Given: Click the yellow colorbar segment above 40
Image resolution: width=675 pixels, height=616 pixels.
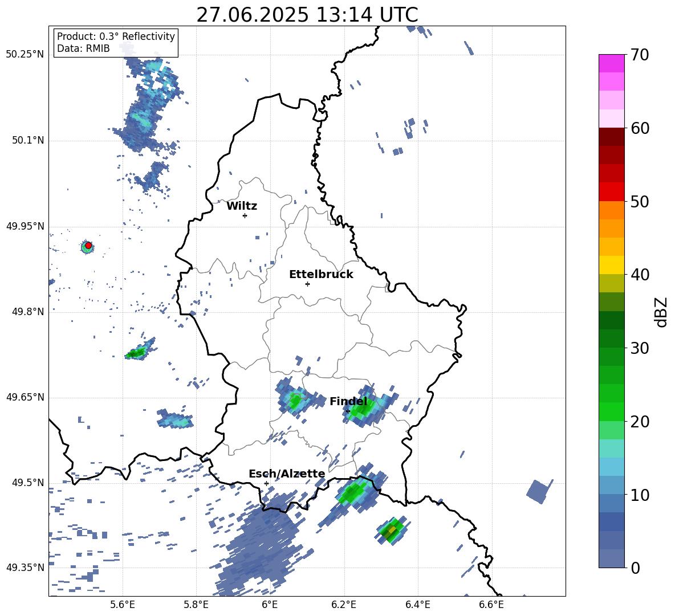Looking at the screenshot, I should coord(611,265).
